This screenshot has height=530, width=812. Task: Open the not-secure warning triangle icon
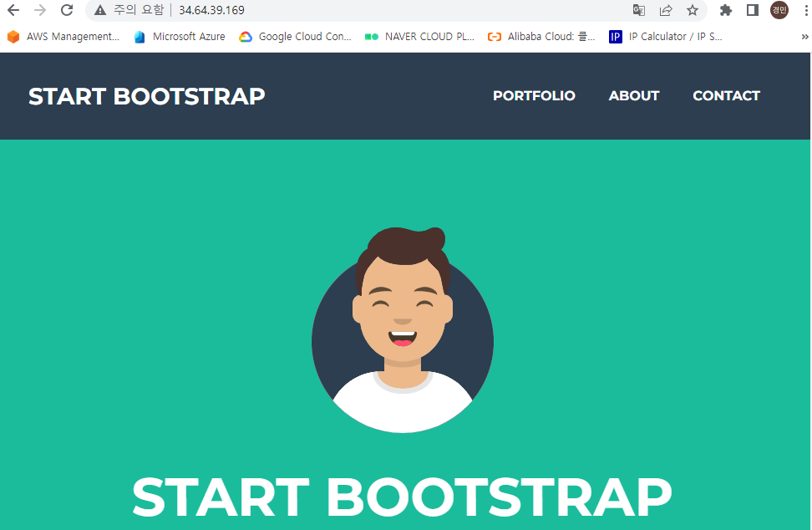point(100,10)
